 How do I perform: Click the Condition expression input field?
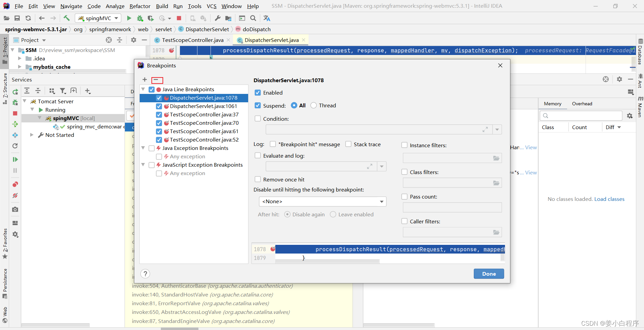click(x=379, y=129)
